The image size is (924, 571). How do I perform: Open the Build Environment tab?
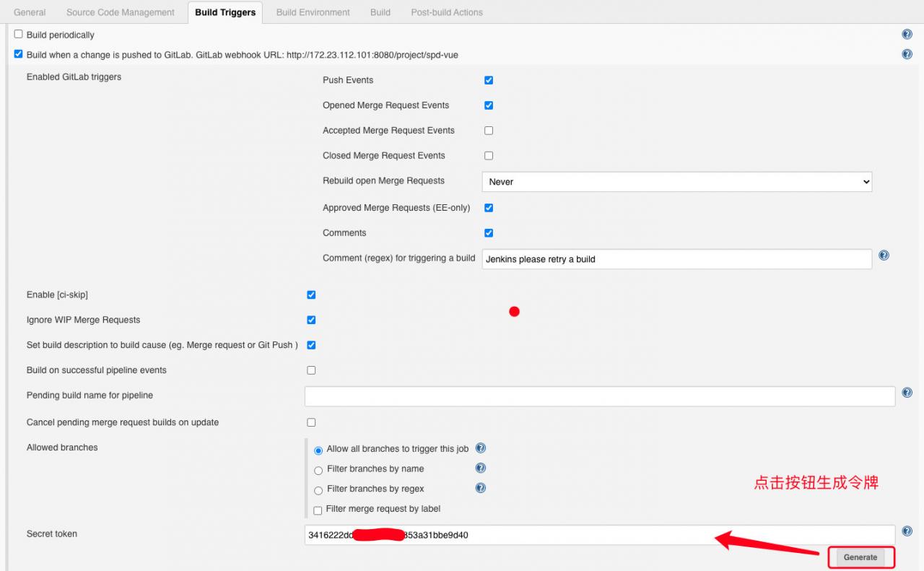[x=313, y=12]
